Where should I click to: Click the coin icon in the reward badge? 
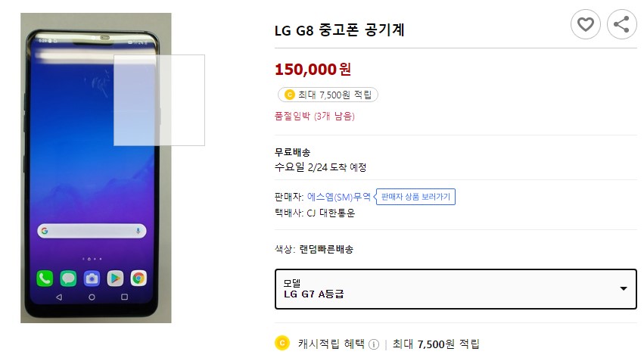tap(288, 95)
